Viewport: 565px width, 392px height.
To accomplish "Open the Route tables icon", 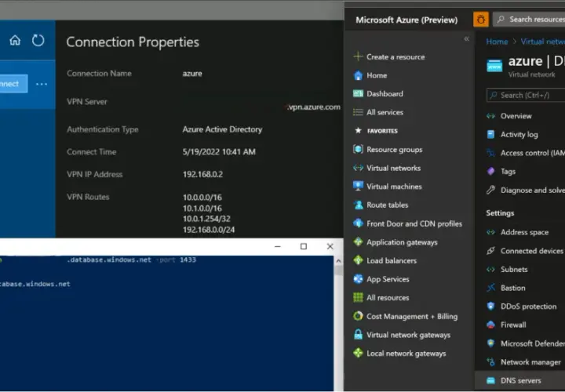I will [x=358, y=205].
